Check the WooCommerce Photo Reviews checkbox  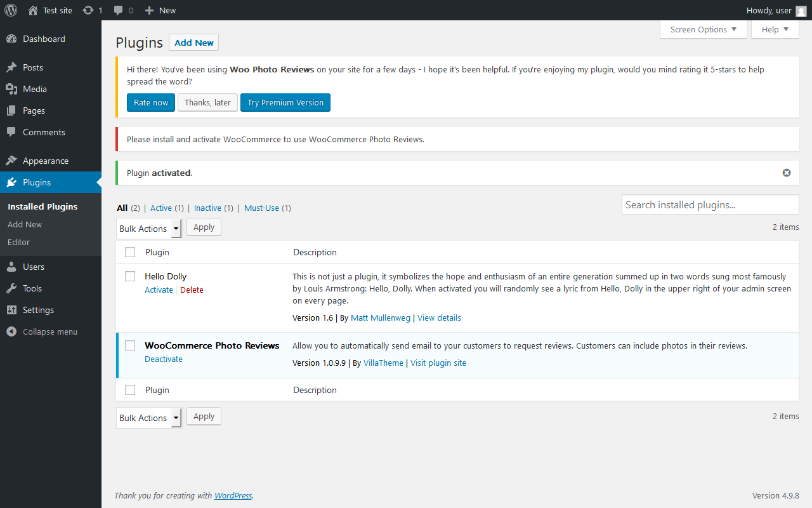tap(130, 345)
